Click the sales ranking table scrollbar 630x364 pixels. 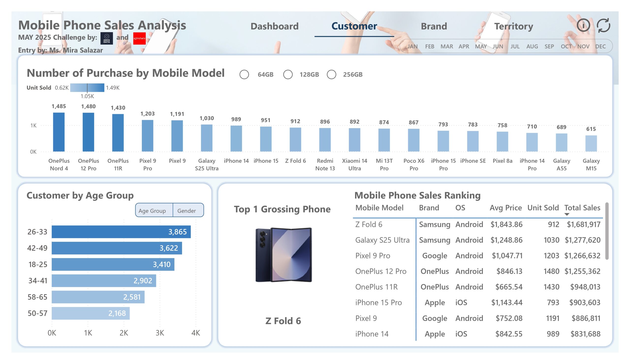click(x=607, y=231)
